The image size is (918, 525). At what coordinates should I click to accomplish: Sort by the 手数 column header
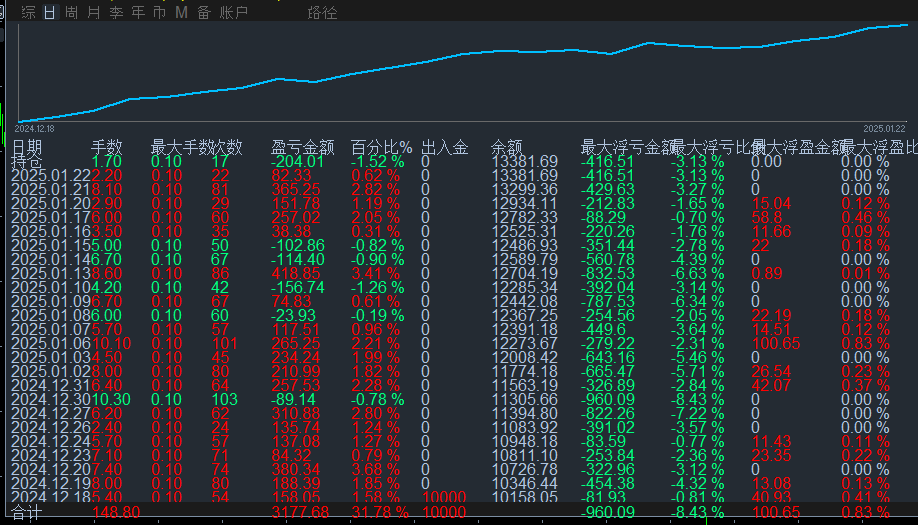(107, 147)
